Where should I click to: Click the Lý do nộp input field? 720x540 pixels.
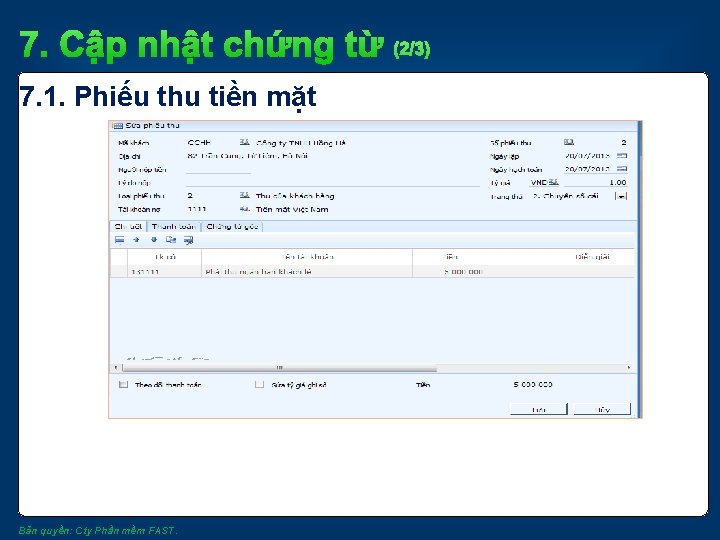[333, 182]
